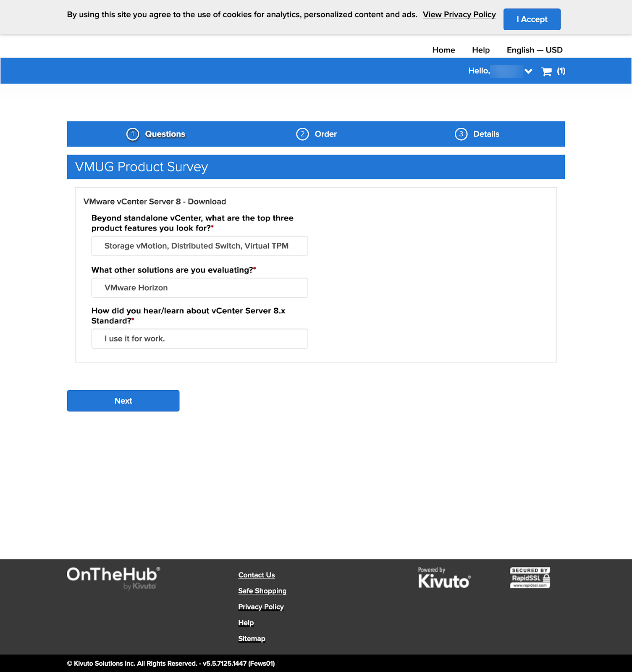The height and width of the screenshot is (672, 632).
Task: Select the Order step tab
Action: pos(316,134)
